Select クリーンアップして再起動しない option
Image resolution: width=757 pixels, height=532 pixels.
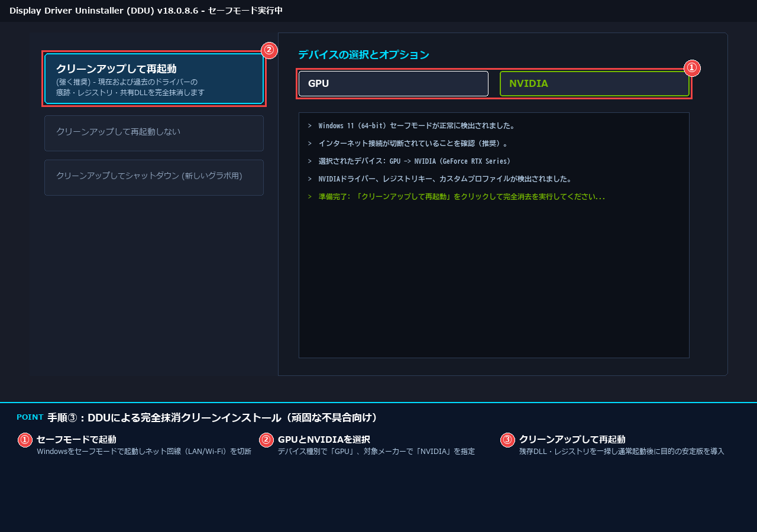point(154,133)
